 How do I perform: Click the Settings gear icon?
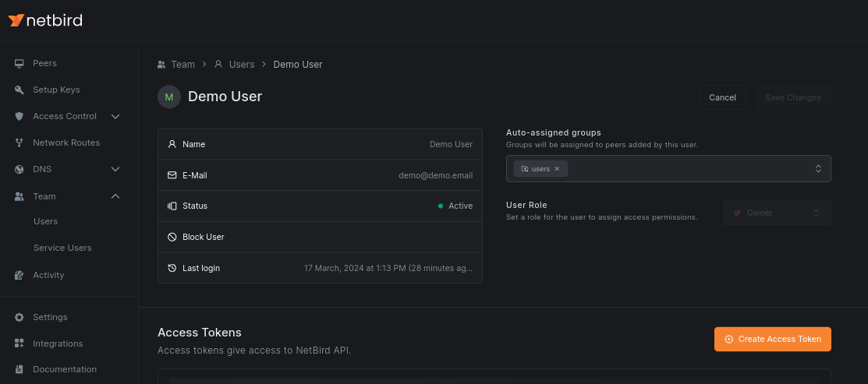[19, 317]
